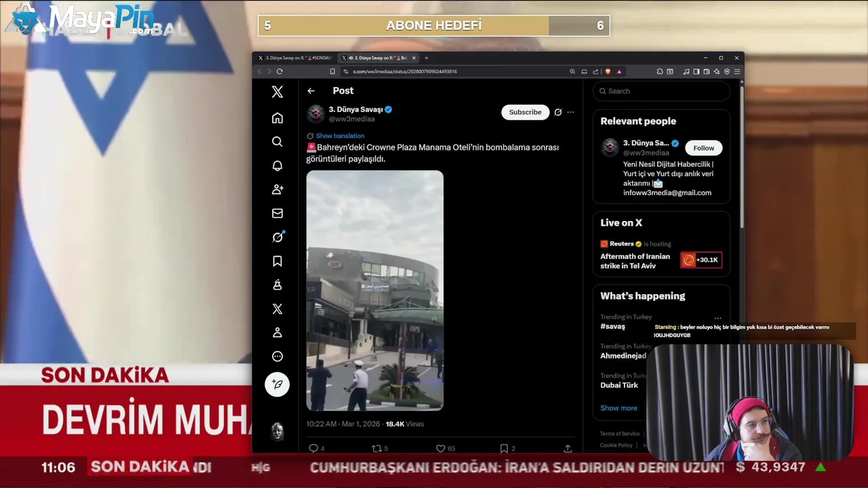Open Messages envelope in X sidebar

(277, 213)
